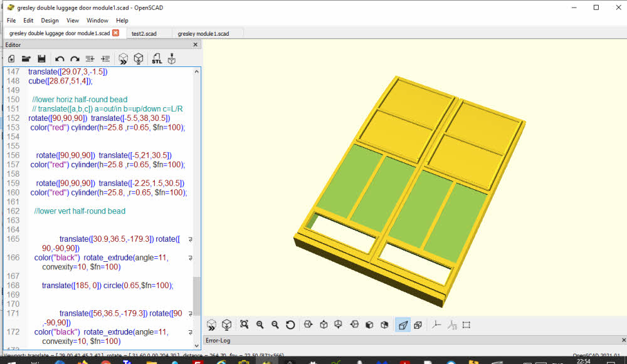This screenshot has height=364, width=627.
Task: Export the model with the STL icon
Action: point(157,58)
